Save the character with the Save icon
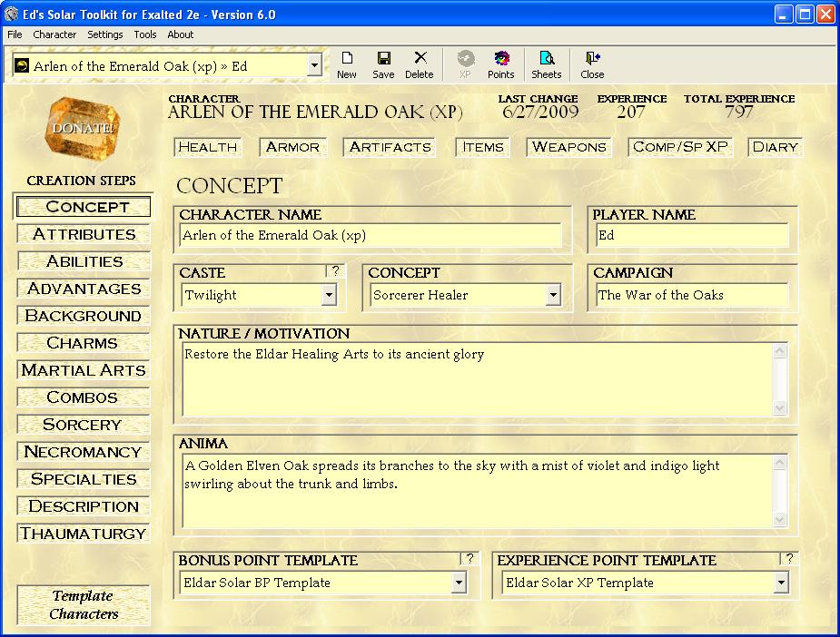The height and width of the screenshot is (637, 840). pos(383,64)
